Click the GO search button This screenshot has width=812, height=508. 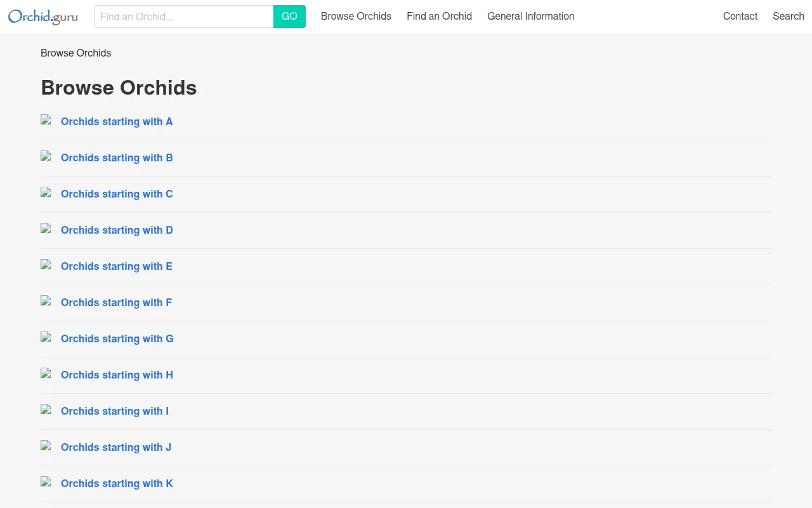[x=289, y=17]
